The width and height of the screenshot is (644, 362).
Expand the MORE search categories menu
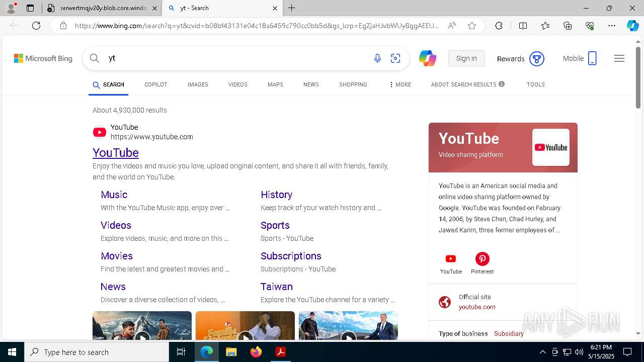400,84
